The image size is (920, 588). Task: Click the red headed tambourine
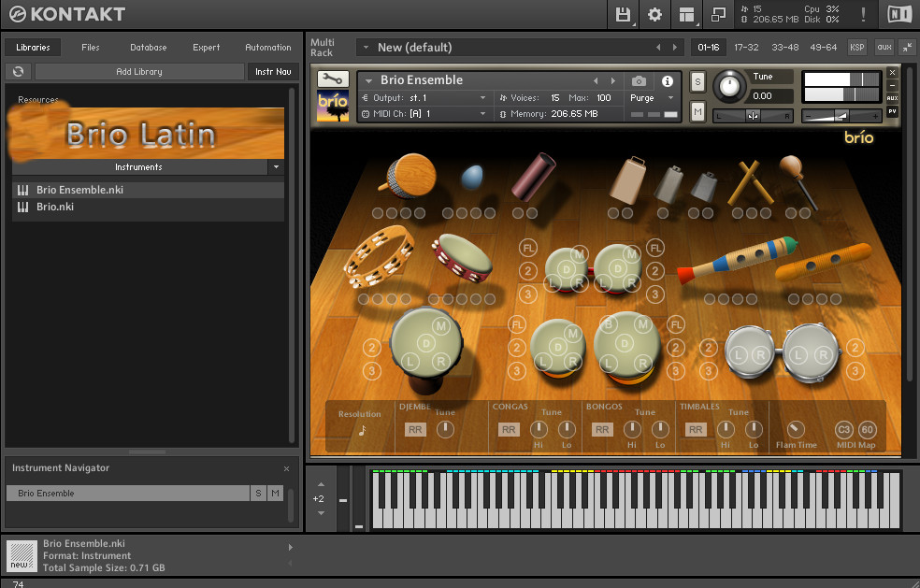(463, 258)
